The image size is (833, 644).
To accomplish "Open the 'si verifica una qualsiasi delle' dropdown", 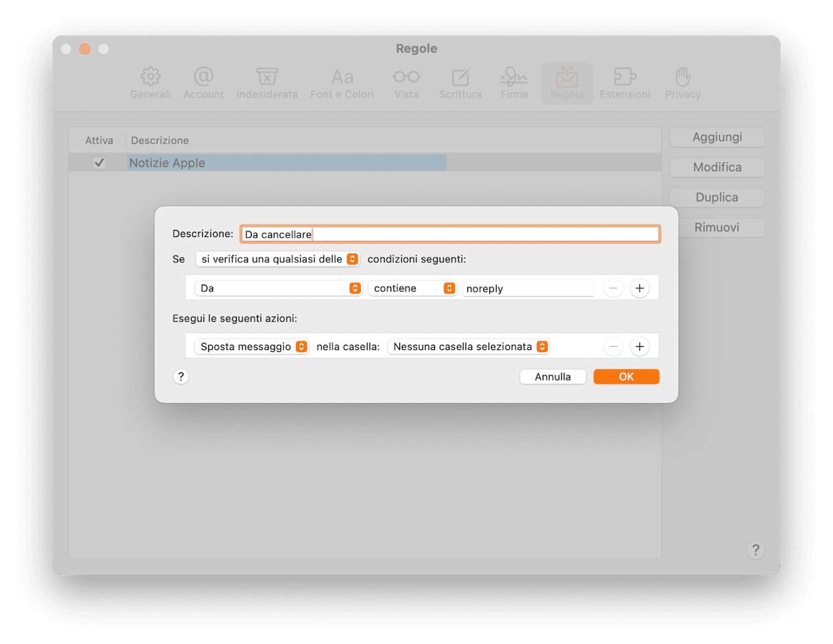I will (277, 259).
